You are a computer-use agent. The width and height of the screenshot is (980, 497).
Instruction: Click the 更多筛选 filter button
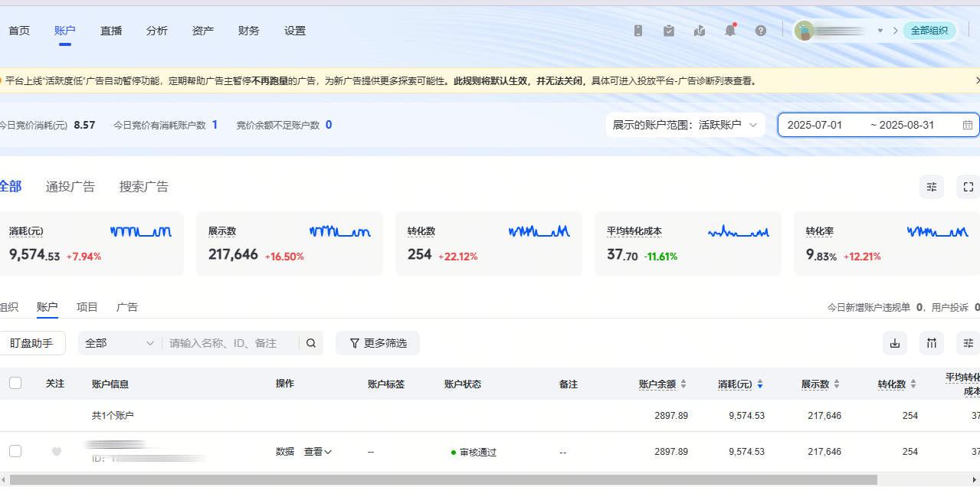point(377,343)
